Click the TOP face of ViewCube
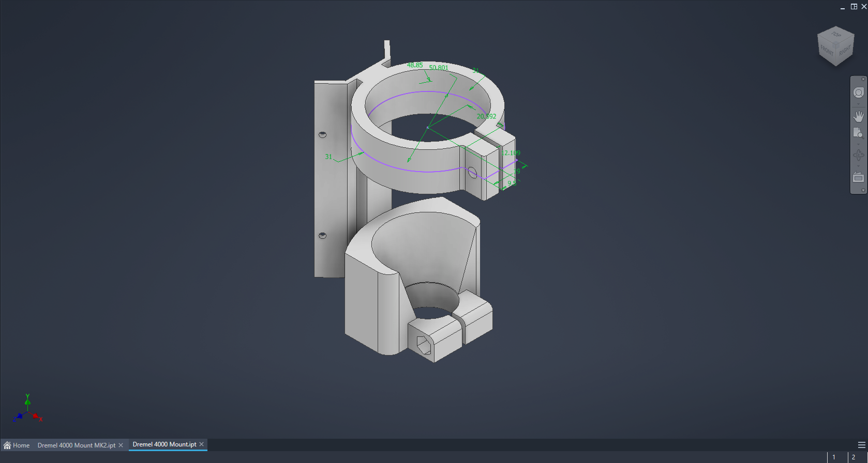 coord(836,35)
